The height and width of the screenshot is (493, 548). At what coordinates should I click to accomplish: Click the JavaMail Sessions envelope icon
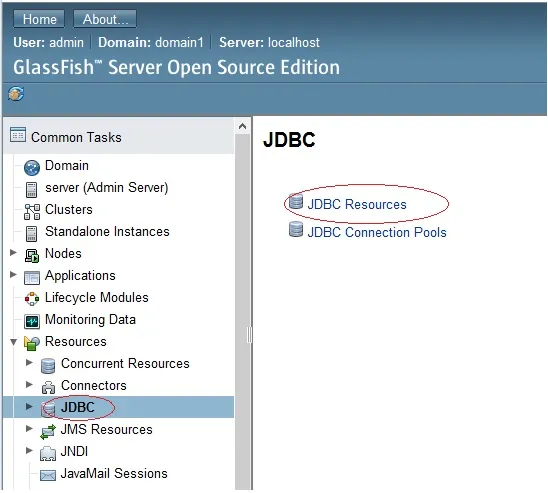[48, 475]
